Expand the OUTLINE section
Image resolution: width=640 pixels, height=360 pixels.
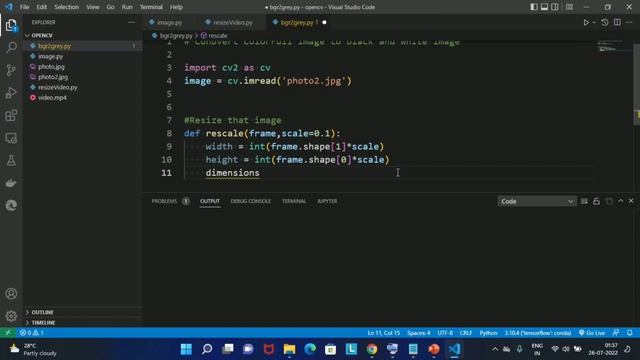coord(42,312)
